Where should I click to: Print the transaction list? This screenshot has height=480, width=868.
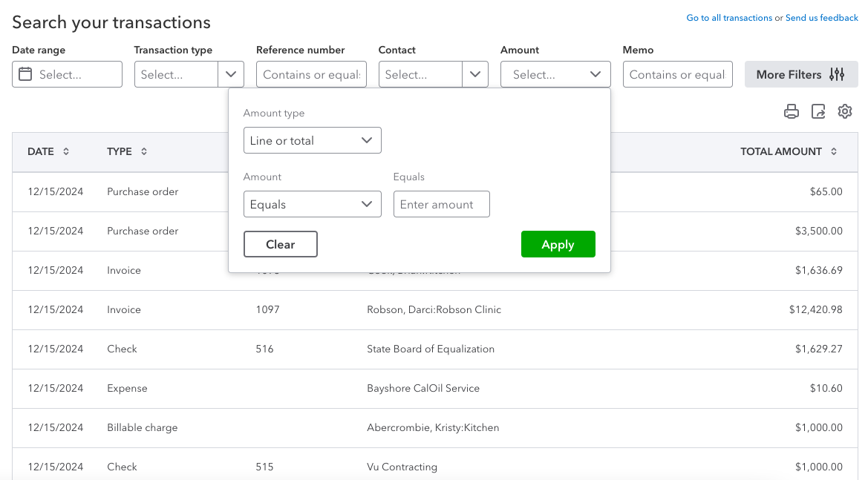[792, 111]
